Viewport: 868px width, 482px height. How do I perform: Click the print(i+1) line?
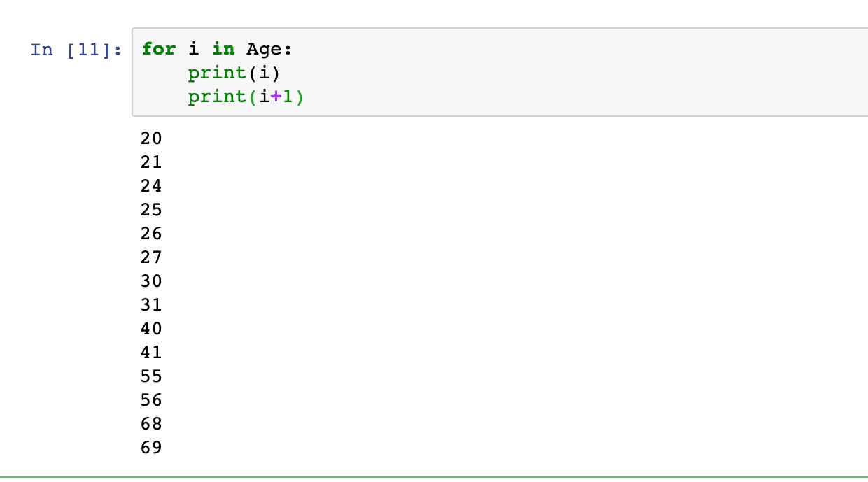[x=245, y=97]
